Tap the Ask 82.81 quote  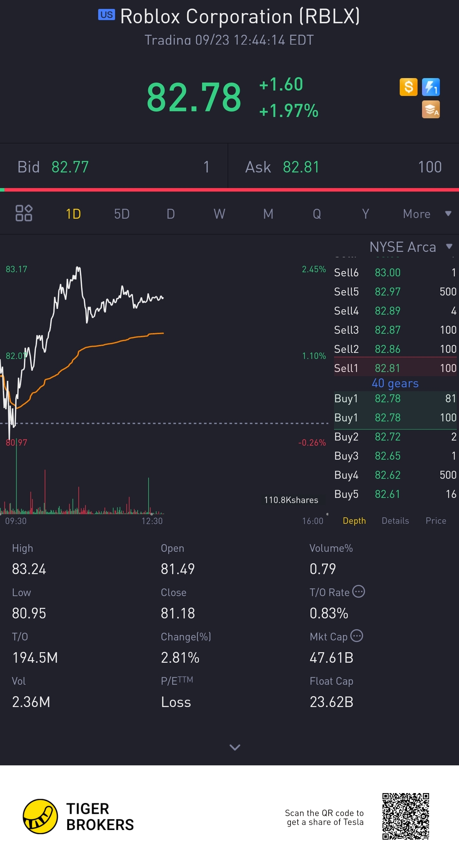[x=343, y=167]
